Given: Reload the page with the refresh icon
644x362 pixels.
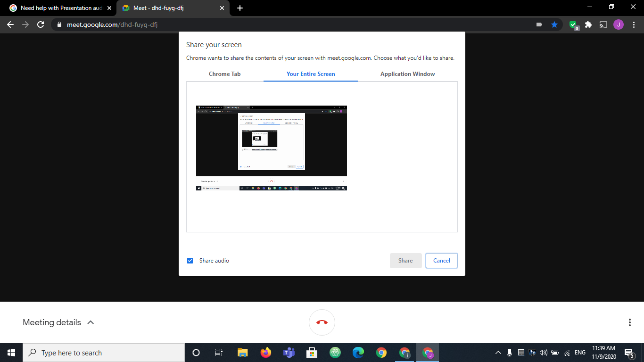Looking at the screenshot, I should pos(40,25).
